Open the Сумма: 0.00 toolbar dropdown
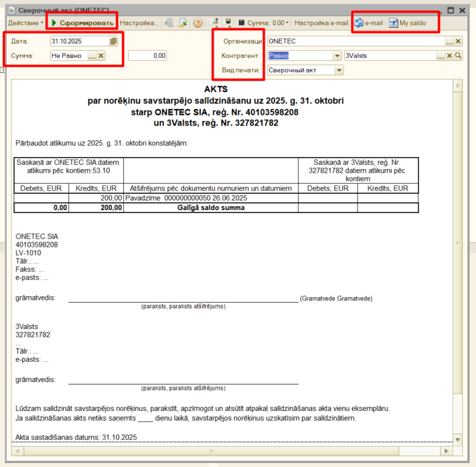The width and height of the screenshot is (476, 467). click(x=267, y=23)
